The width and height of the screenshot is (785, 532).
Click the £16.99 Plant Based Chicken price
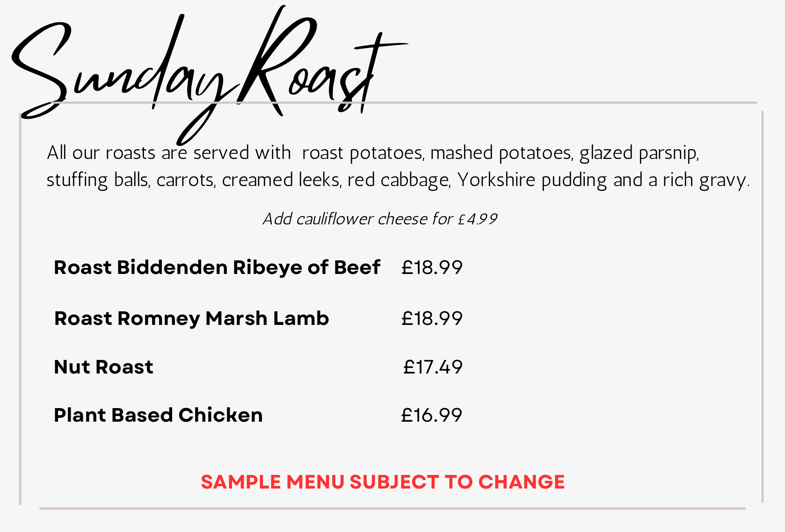click(x=431, y=415)
